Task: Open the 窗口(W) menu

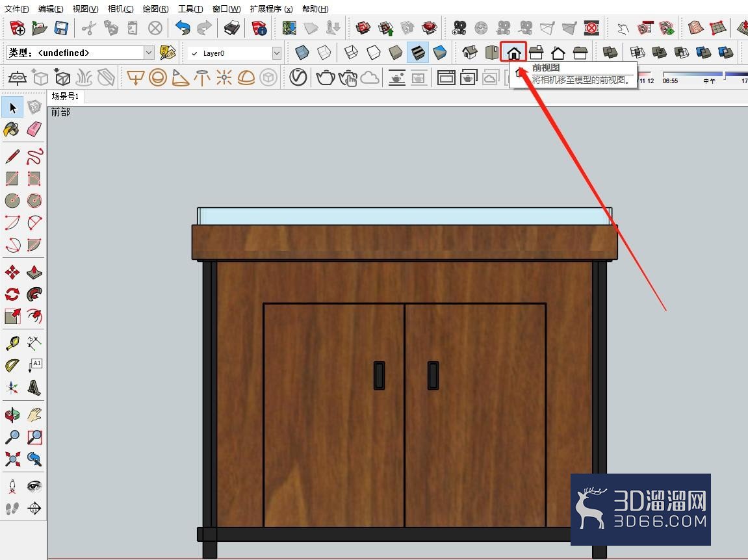Action: (x=227, y=8)
